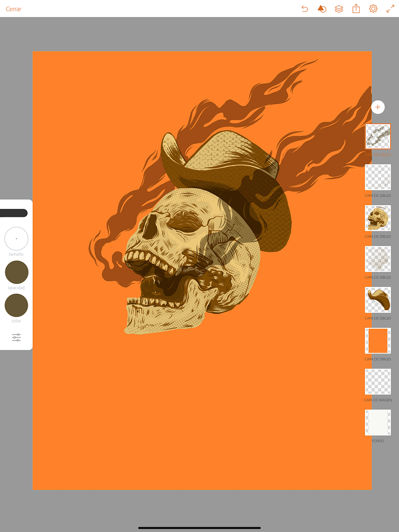399x532 pixels.
Task: Tap Cerrar to close the document
Action: point(13,9)
